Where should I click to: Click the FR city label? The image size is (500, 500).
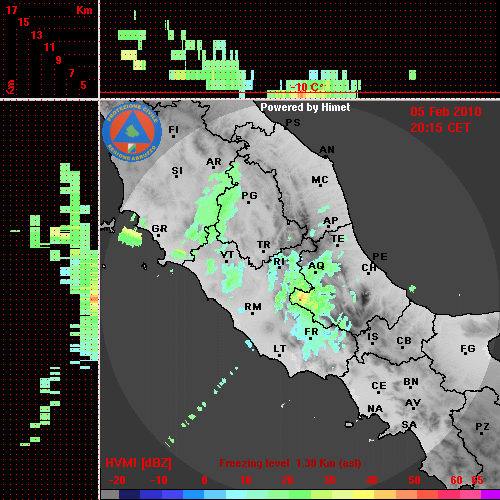coord(311,332)
